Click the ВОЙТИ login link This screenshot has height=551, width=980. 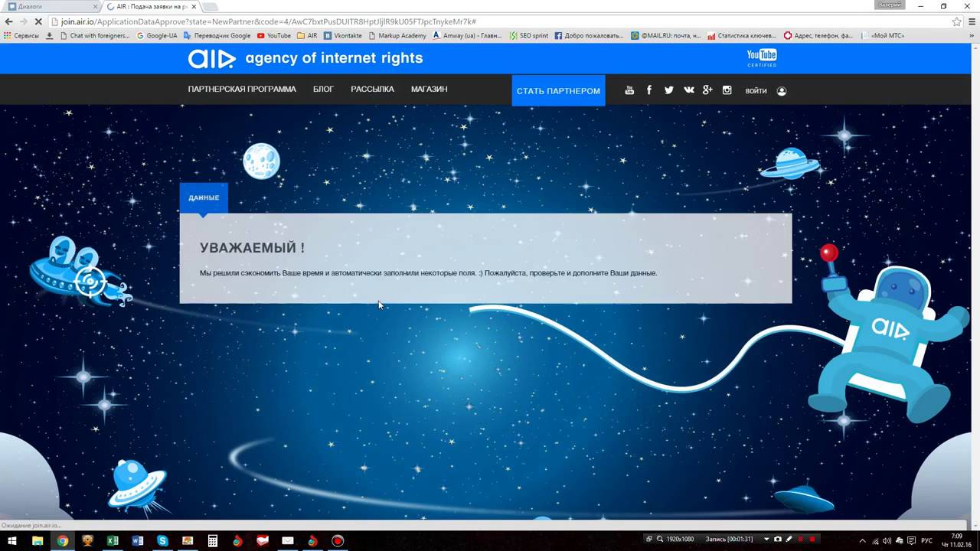coord(756,91)
